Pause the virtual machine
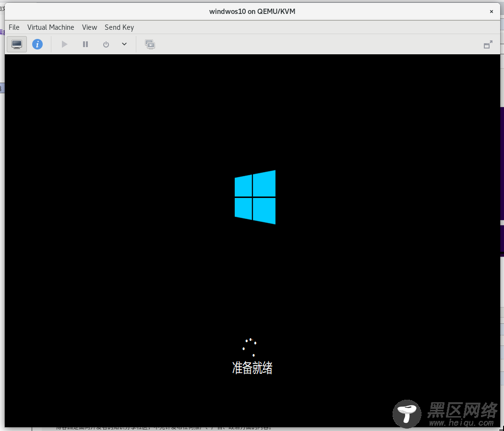504x431 pixels. pyautogui.click(x=85, y=44)
